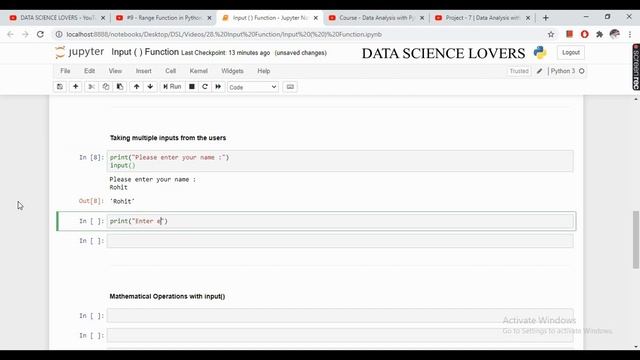Open the command palette keyboard icon
Viewport: 640px width, 360px height.
click(290, 87)
